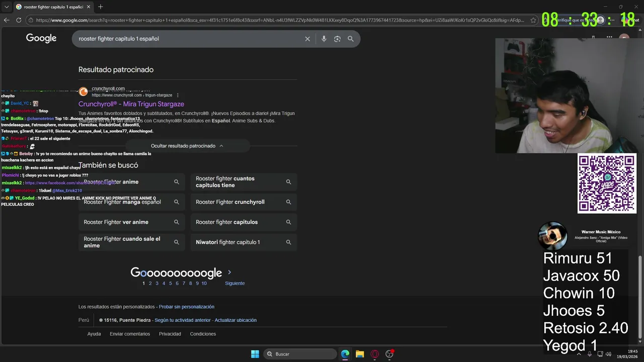Search suggestion Rooster Fighter ver anime
Image resolution: width=644 pixels, height=362 pixels.
pos(132,222)
